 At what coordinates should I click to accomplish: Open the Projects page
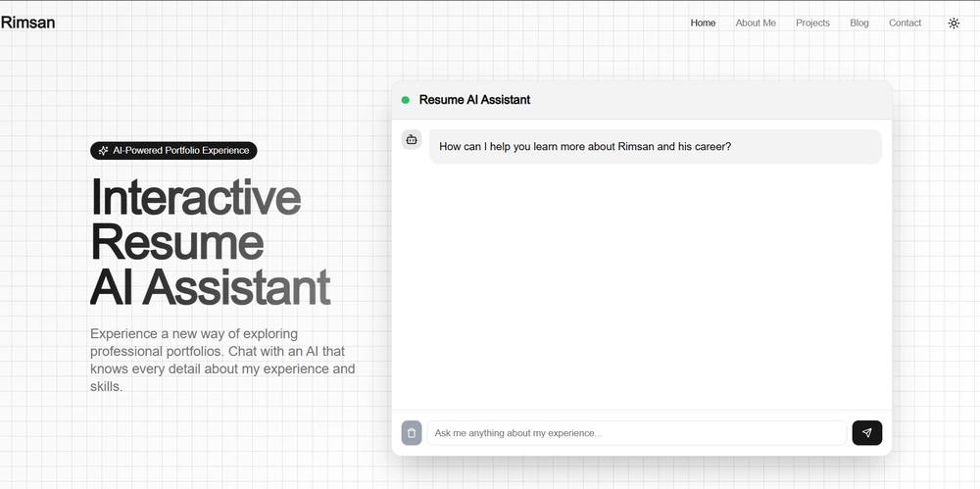tap(812, 24)
